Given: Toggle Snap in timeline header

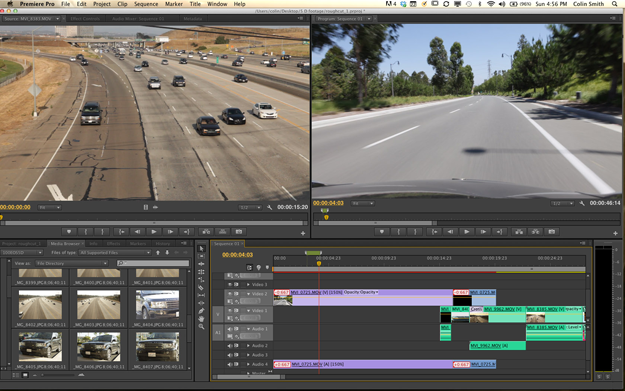Looking at the screenshot, I should point(250,267).
